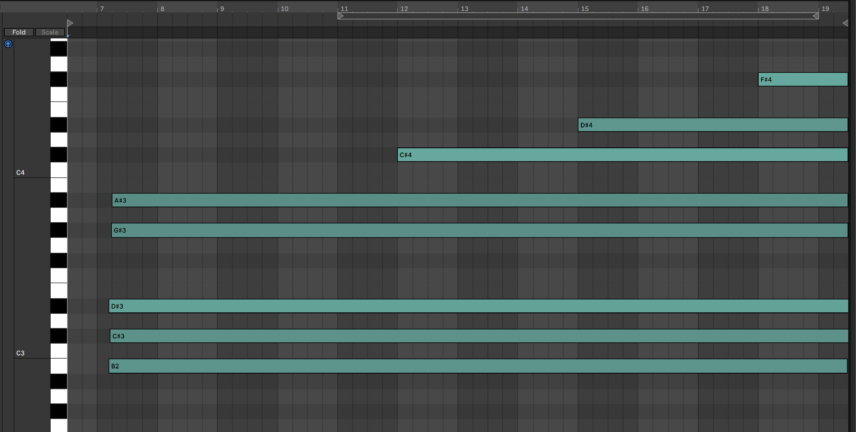Image resolution: width=856 pixels, height=432 pixels.
Task: Click bar 16 on the time ruler
Action: 644,9
